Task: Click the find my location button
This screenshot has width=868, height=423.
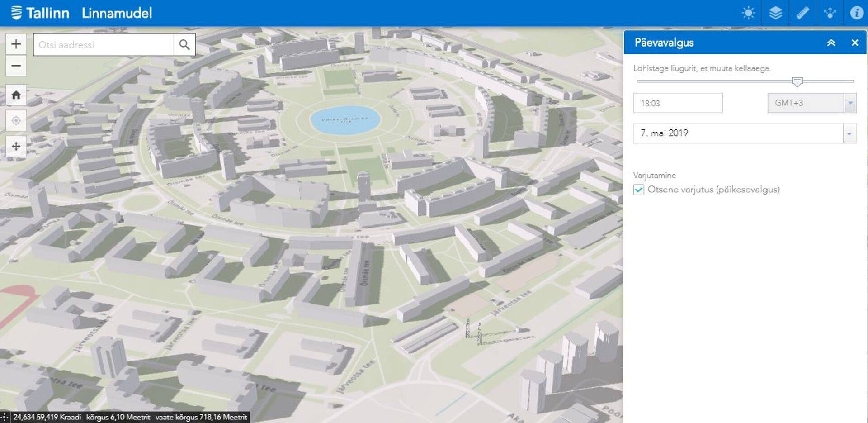Action: pyautogui.click(x=16, y=120)
